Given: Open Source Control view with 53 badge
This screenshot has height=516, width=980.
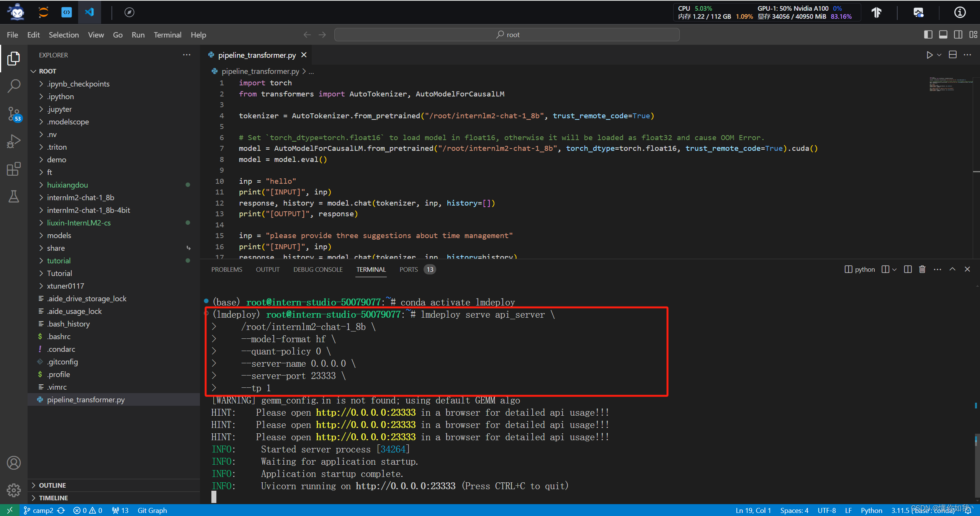Looking at the screenshot, I should coord(14,114).
